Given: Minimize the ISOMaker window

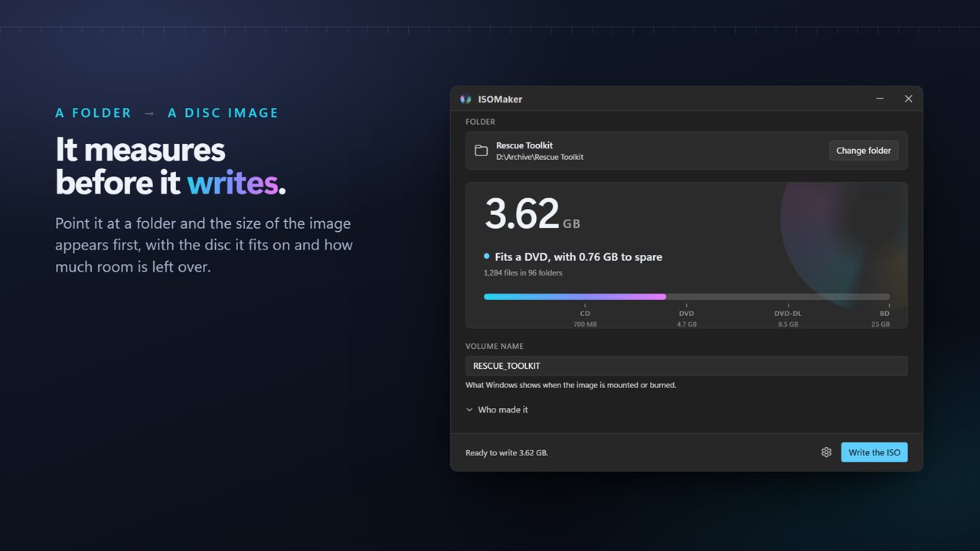Looking at the screenshot, I should (x=880, y=99).
